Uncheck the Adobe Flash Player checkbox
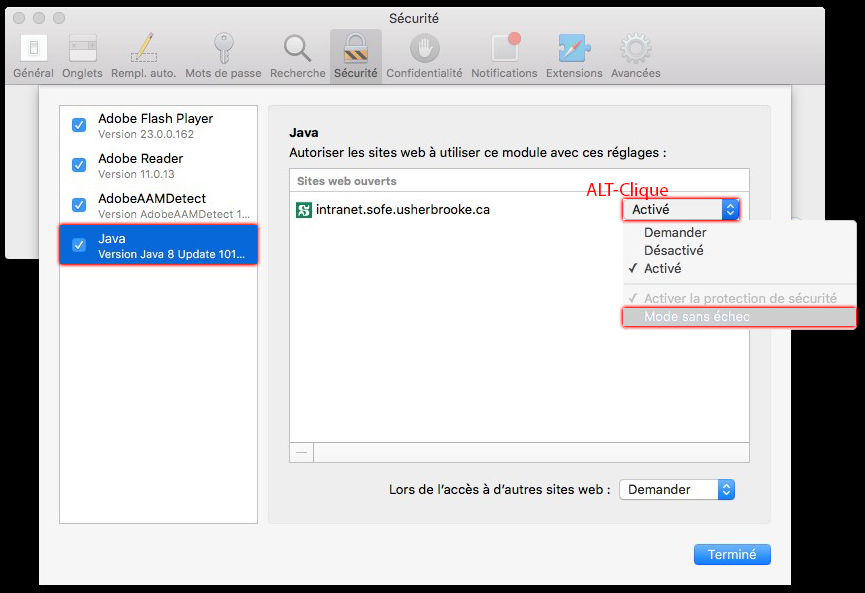Image resolution: width=865 pixels, height=593 pixels. pyautogui.click(x=79, y=125)
